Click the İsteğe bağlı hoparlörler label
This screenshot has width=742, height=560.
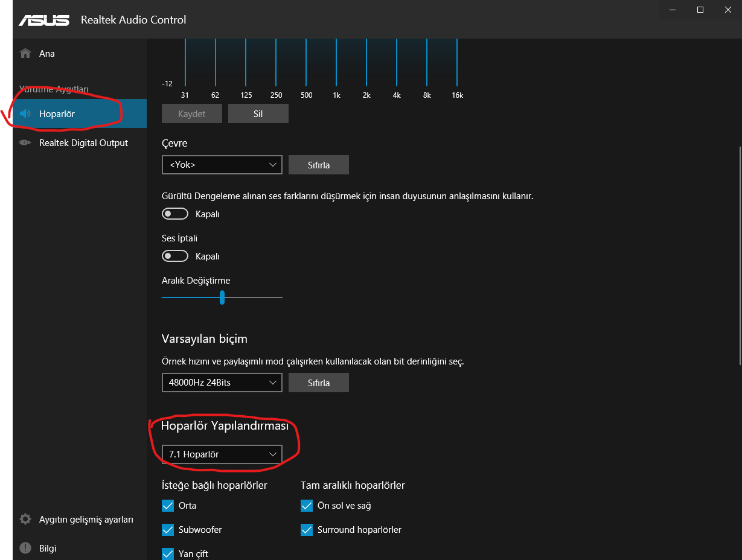(214, 485)
